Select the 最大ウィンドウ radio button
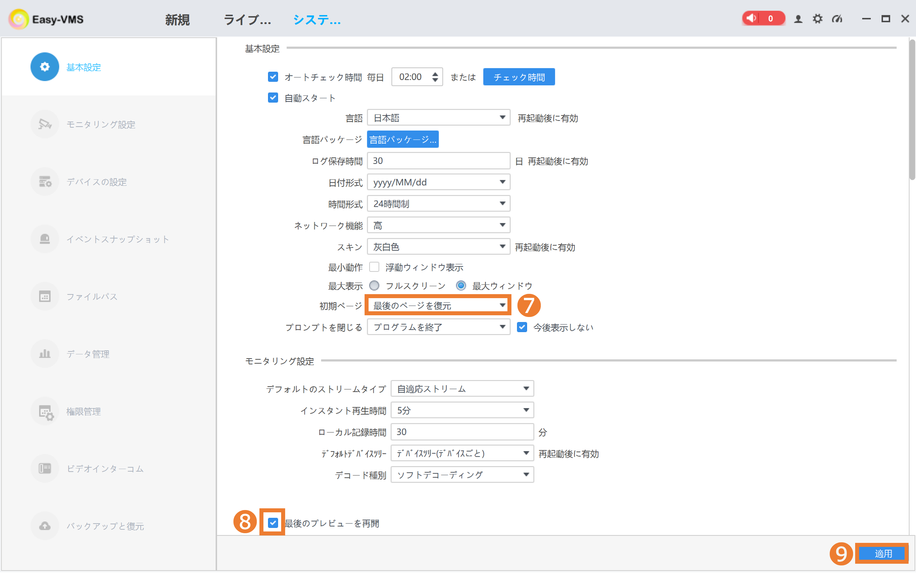The image size is (916, 588). coord(461,286)
